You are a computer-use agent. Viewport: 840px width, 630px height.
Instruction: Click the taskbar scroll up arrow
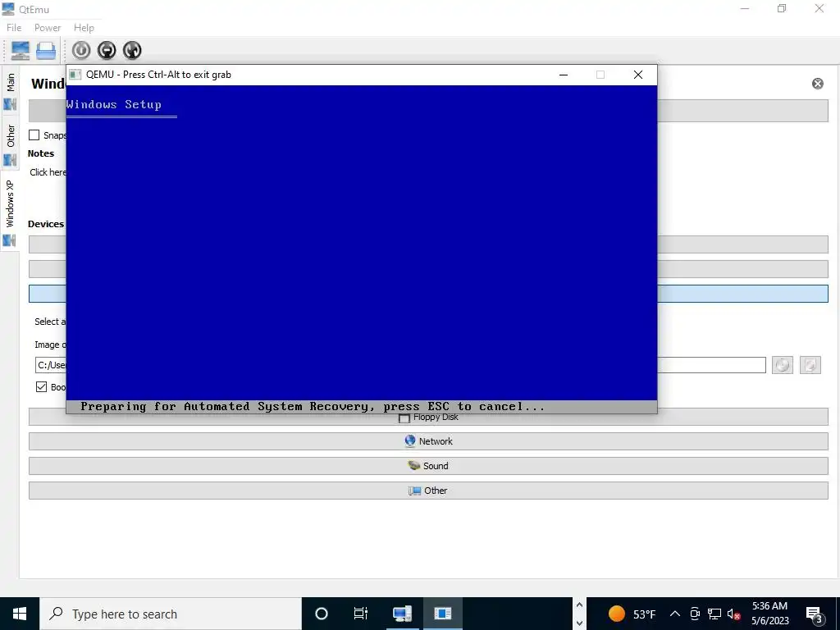click(579, 605)
